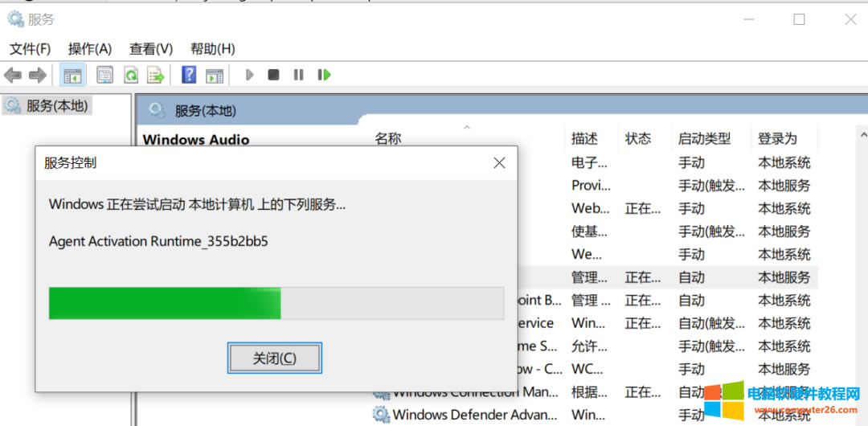The width and height of the screenshot is (868, 426).
Task: Open the blue Help question-mark icon
Action: click(x=189, y=75)
